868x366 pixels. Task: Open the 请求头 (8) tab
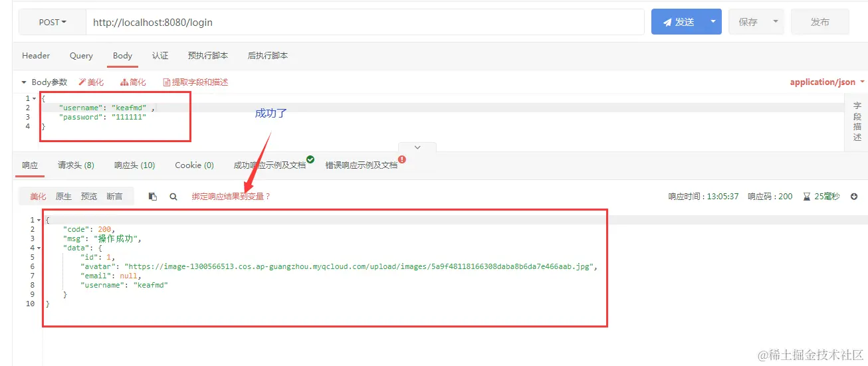coord(76,165)
